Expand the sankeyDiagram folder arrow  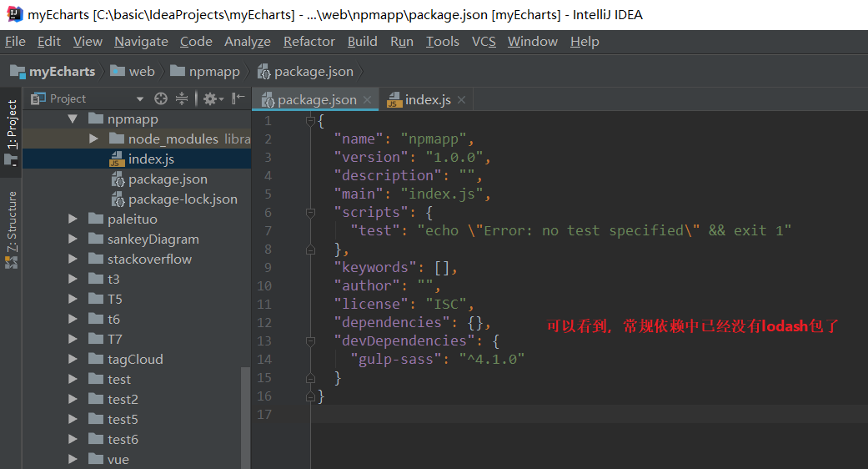73,240
